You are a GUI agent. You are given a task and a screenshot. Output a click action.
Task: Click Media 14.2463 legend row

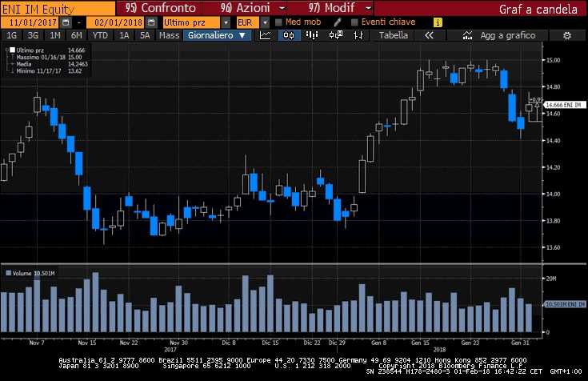[x=52, y=64]
